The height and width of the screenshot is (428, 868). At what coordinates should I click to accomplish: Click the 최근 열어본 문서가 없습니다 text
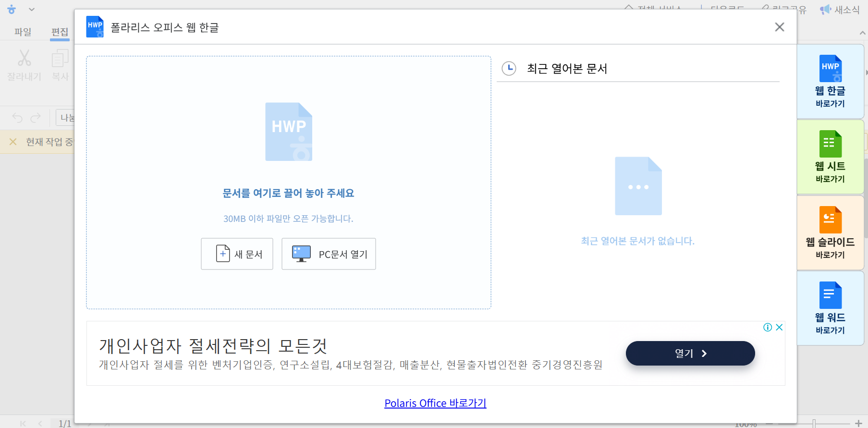637,241
